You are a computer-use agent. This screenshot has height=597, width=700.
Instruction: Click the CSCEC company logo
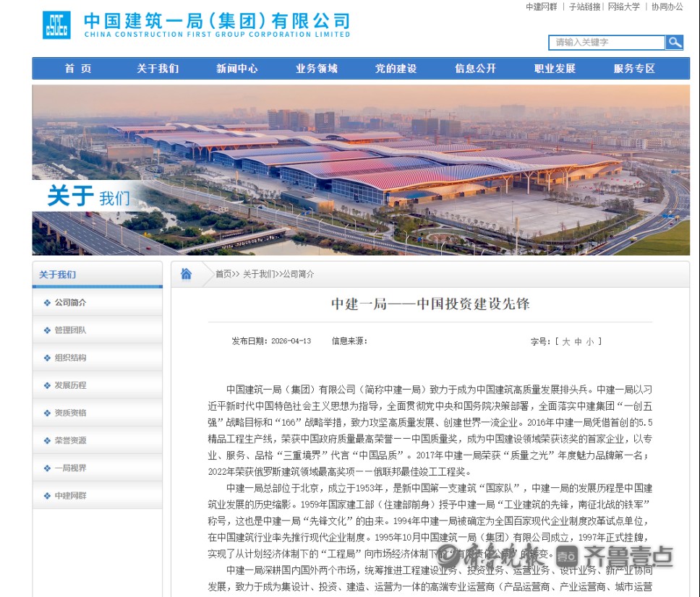(x=56, y=25)
